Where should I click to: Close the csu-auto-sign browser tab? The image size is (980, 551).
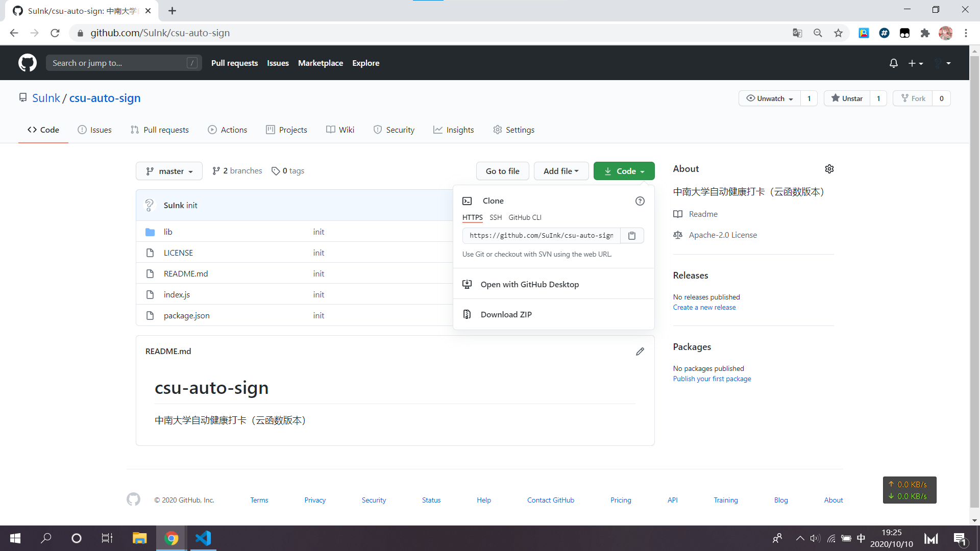coord(148,11)
